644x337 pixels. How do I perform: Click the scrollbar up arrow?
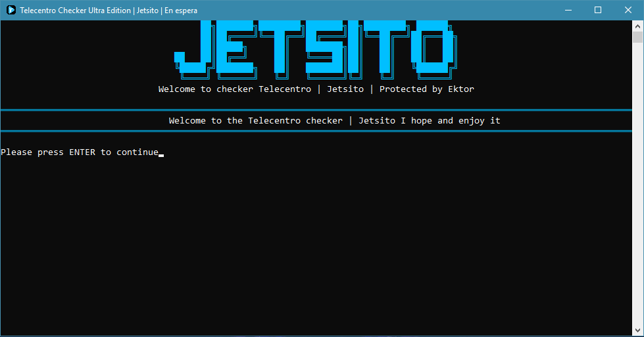[x=637, y=26]
